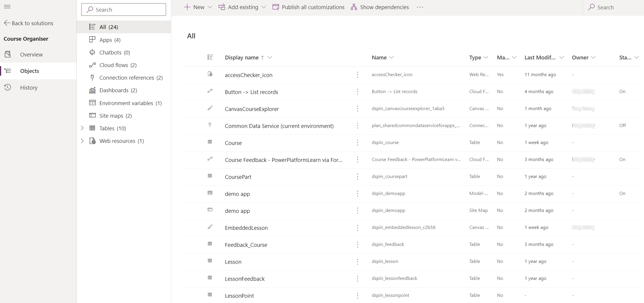Open Environment variables section

tap(126, 103)
